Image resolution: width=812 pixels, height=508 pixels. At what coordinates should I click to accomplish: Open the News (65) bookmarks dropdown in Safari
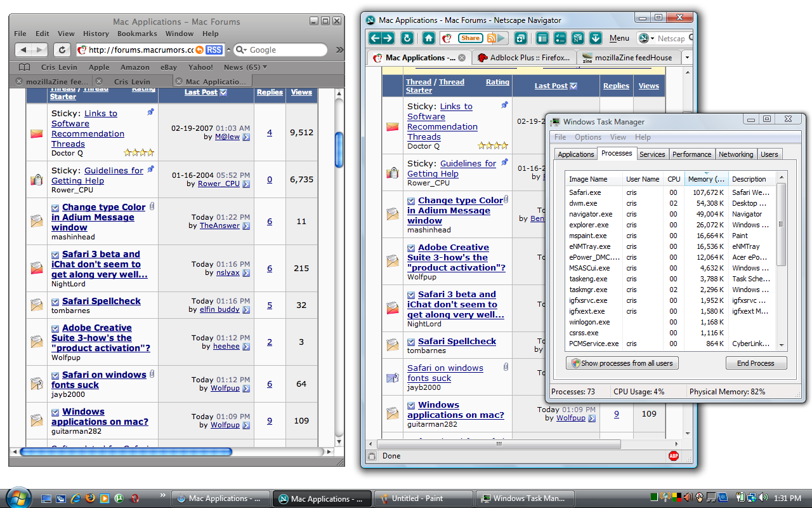(245, 67)
